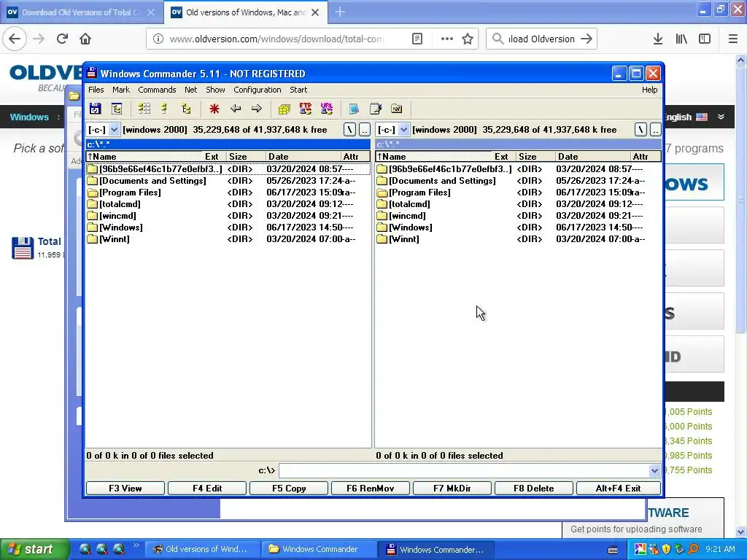The height and width of the screenshot is (560, 747).
Task: Click the F6 RenMov button
Action: pyautogui.click(x=370, y=488)
